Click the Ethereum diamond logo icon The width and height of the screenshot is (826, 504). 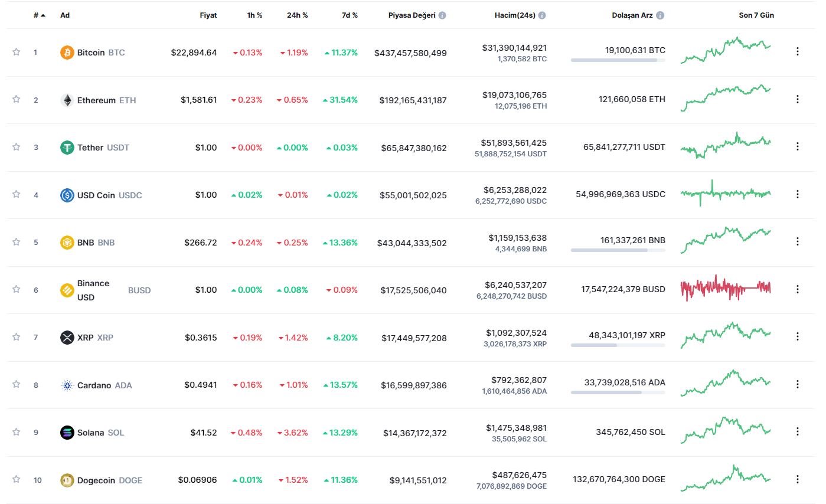pyautogui.click(x=67, y=100)
